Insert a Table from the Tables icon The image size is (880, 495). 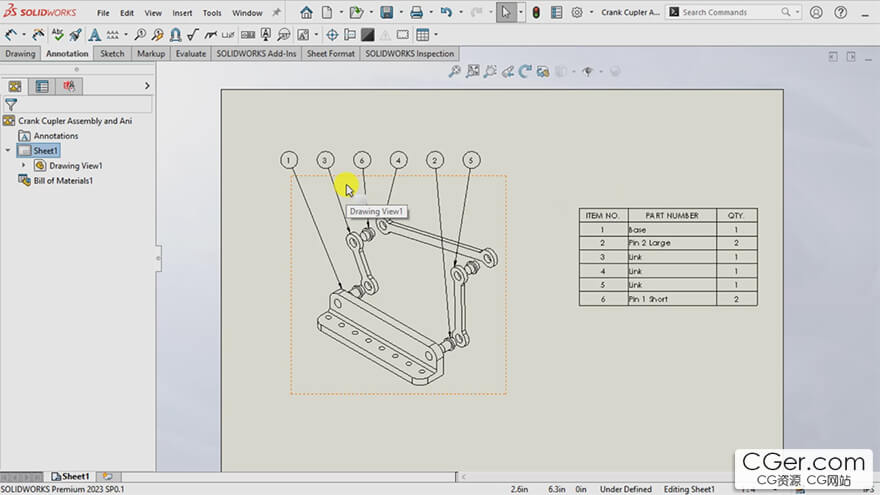click(x=423, y=35)
